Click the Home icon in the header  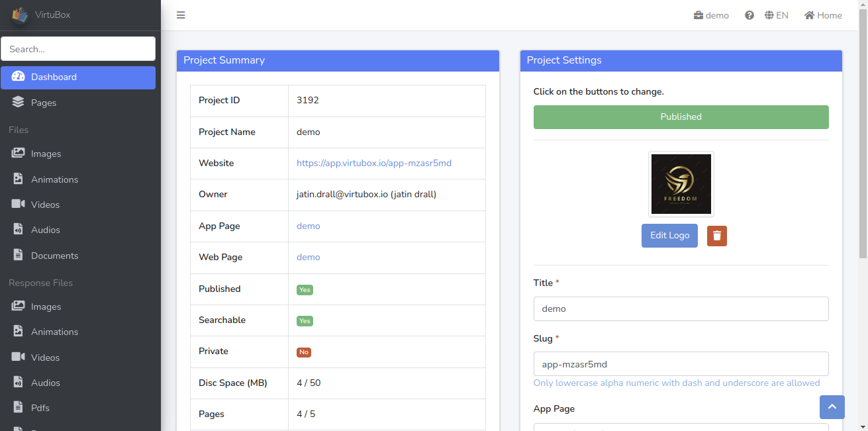point(822,15)
